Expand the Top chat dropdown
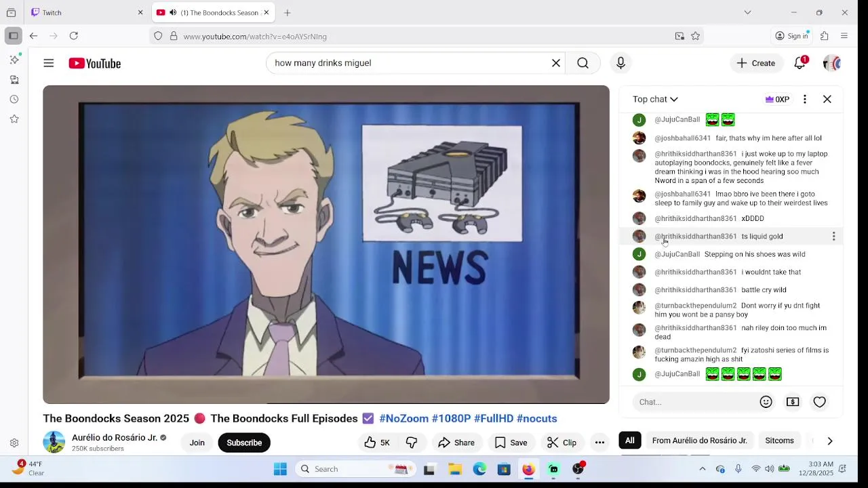The width and height of the screenshot is (868, 488). [655, 100]
